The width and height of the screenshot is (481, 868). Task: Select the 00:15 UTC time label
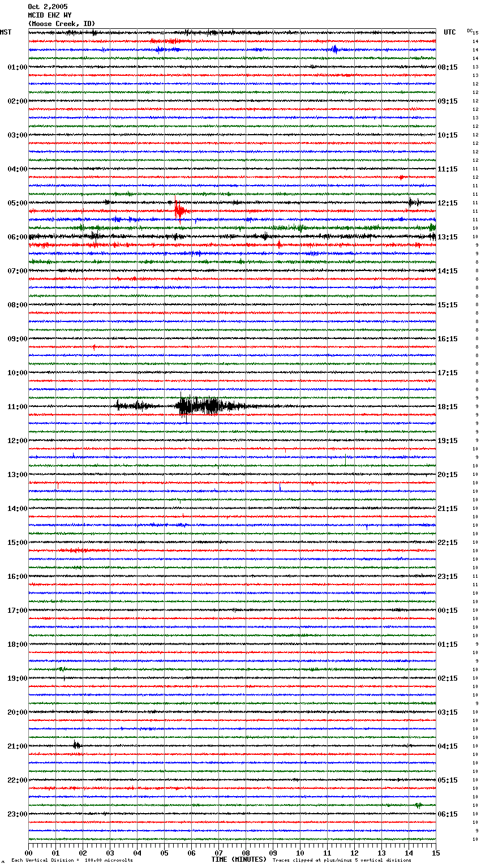coord(447,611)
